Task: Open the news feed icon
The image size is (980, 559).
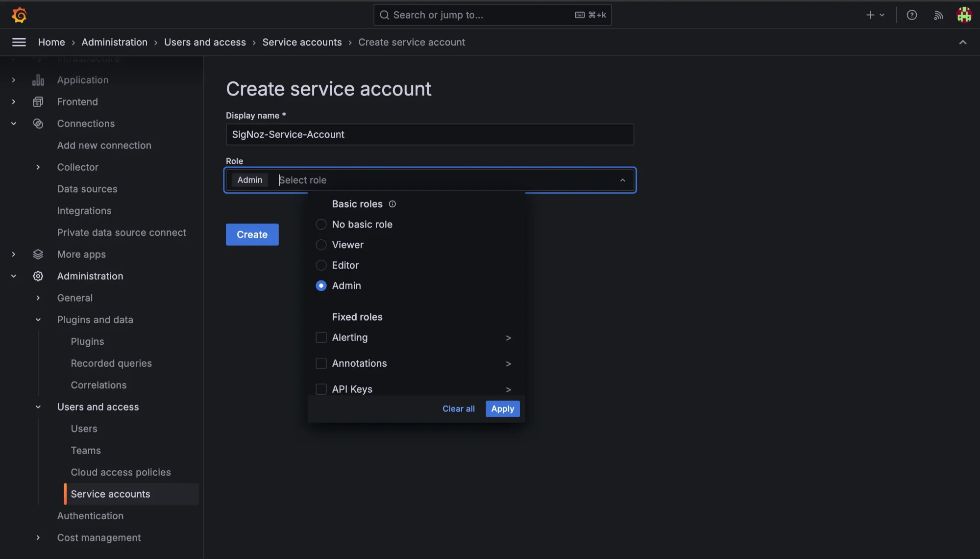Action: [x=938, y=15]
